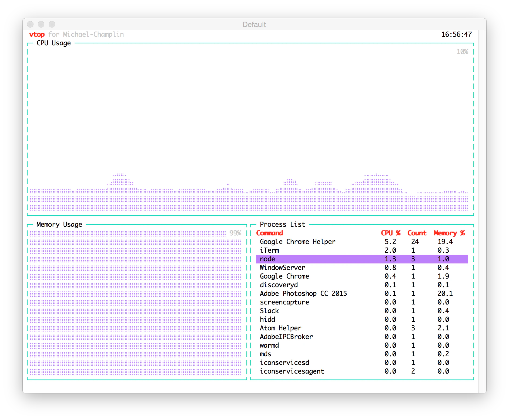Click the 99% memory usage indicator
Image resolution: width=509 pixels, height=420 pixels.
click(x=236, y=233)
